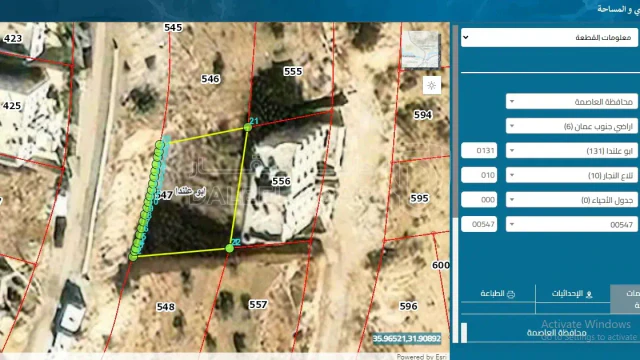Click the 000 neighborhood code field
The height and width of the screenshot is (360, 640).
(479, 199)
